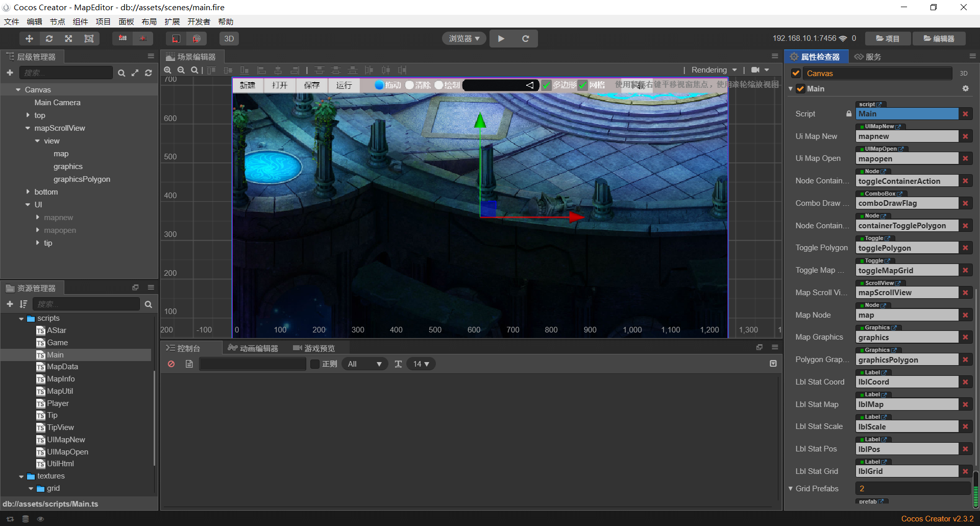Open the console log file

click(189, 364)
